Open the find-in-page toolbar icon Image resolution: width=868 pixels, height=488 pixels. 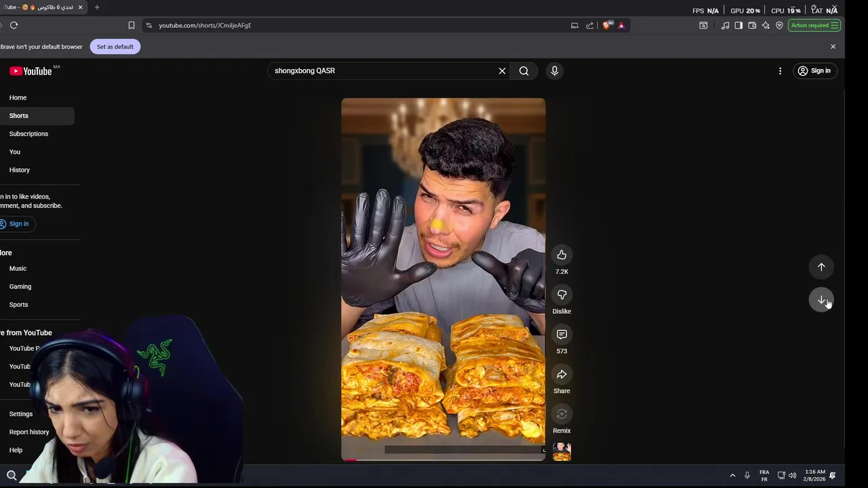[703, 25]
